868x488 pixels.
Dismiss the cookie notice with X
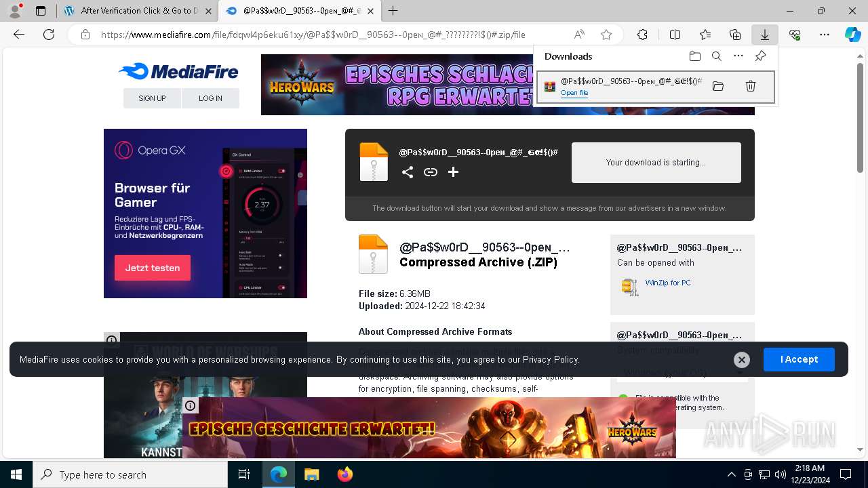click(x=742, y=360)
